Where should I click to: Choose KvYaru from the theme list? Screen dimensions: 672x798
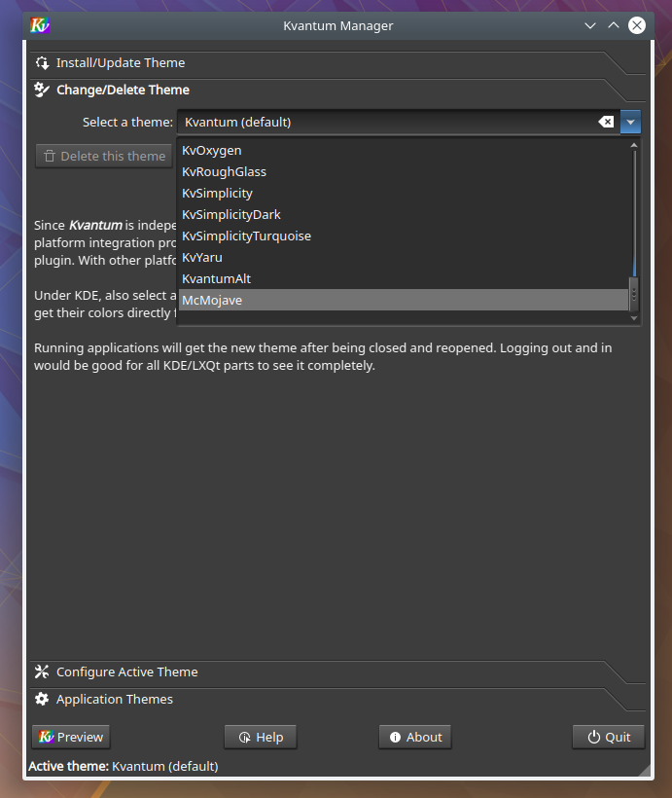(404, 258)
